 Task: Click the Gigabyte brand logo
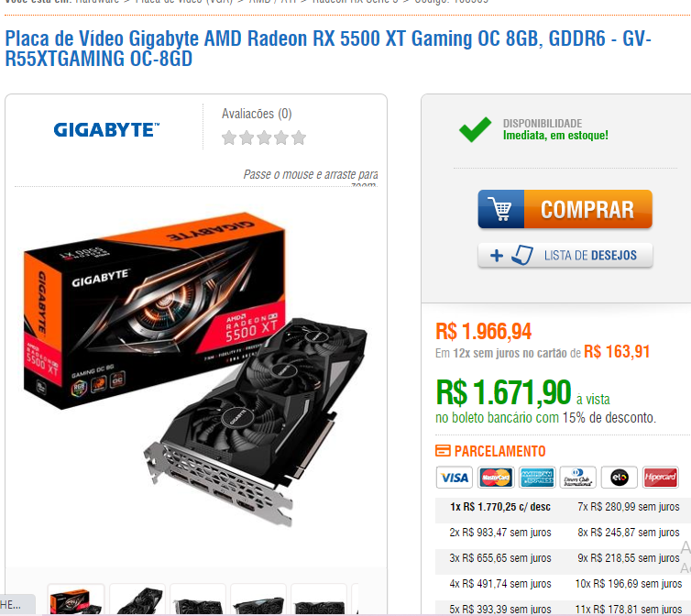106,129
